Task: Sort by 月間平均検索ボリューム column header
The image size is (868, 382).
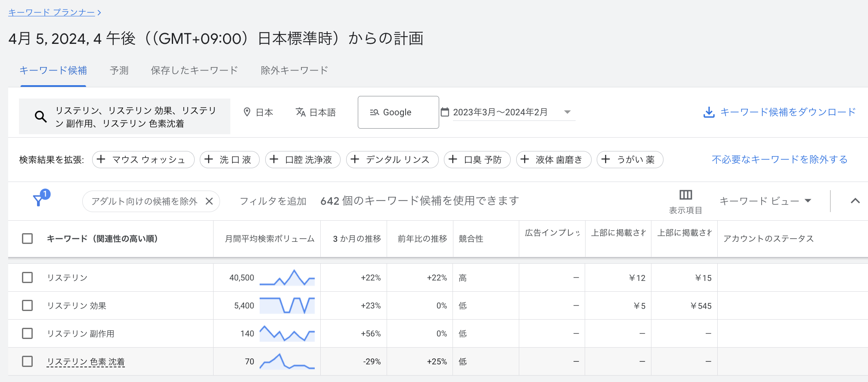Action: (x=270, y=239)
